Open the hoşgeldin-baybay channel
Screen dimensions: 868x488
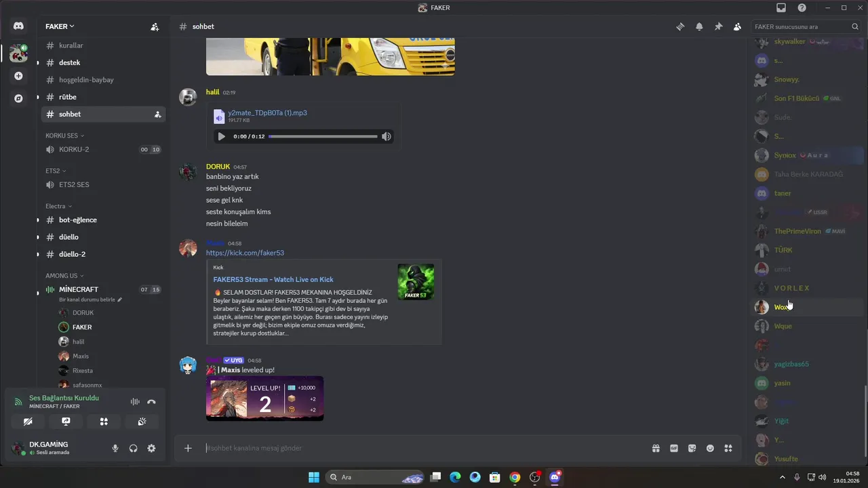103,80
